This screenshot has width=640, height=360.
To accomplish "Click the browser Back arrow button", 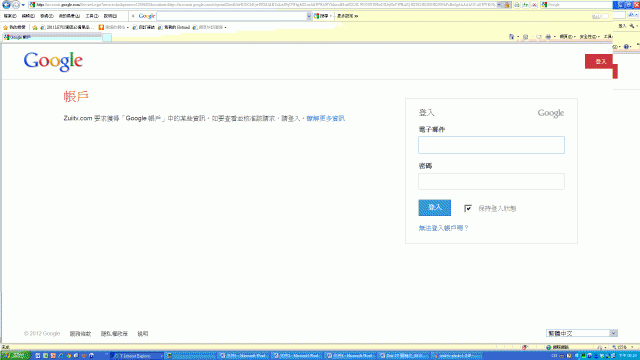I will pos(7,5).
